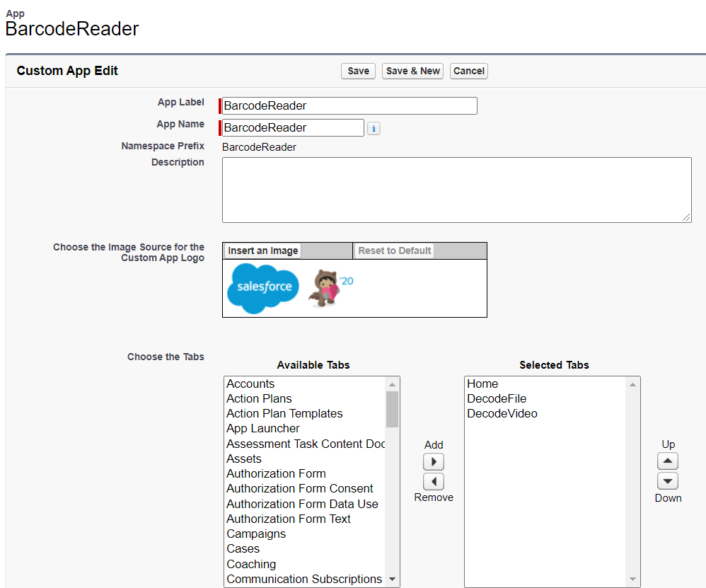Click the Save & New button
Viewport: 706px width, 588px height.
412,71
